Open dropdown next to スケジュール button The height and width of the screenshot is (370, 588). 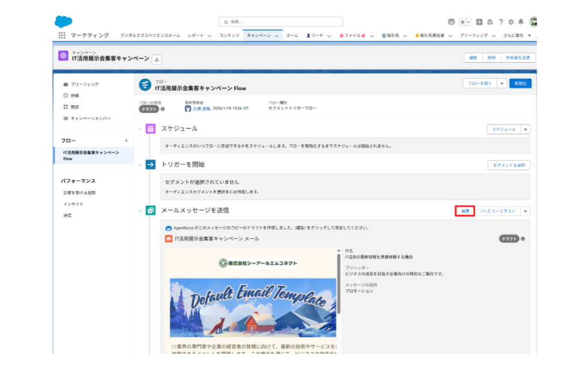(525, 129)
